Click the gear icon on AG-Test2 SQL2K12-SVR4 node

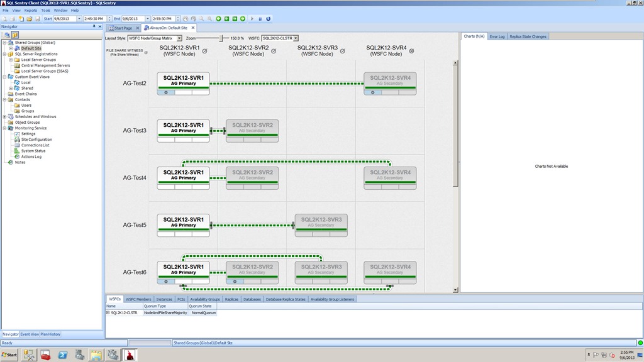(x=373, y=93)
